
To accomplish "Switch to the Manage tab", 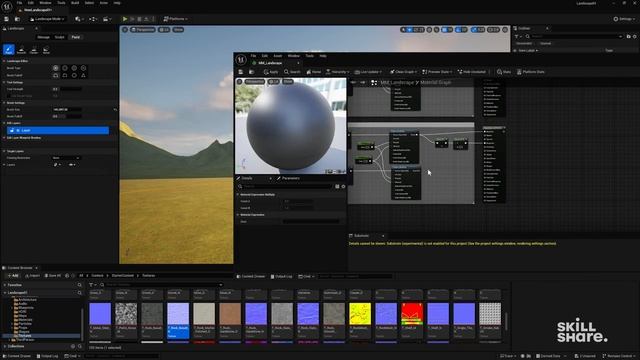I will (x=43, y=37).
